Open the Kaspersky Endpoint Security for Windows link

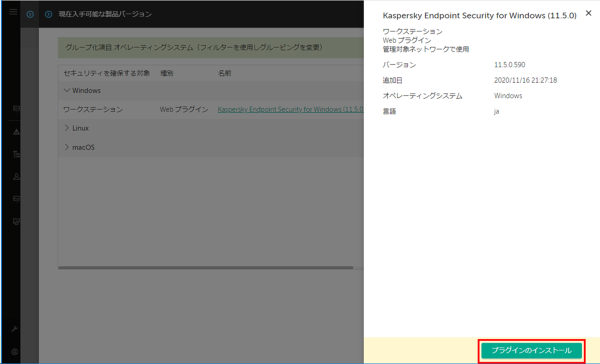coord(290,109)
